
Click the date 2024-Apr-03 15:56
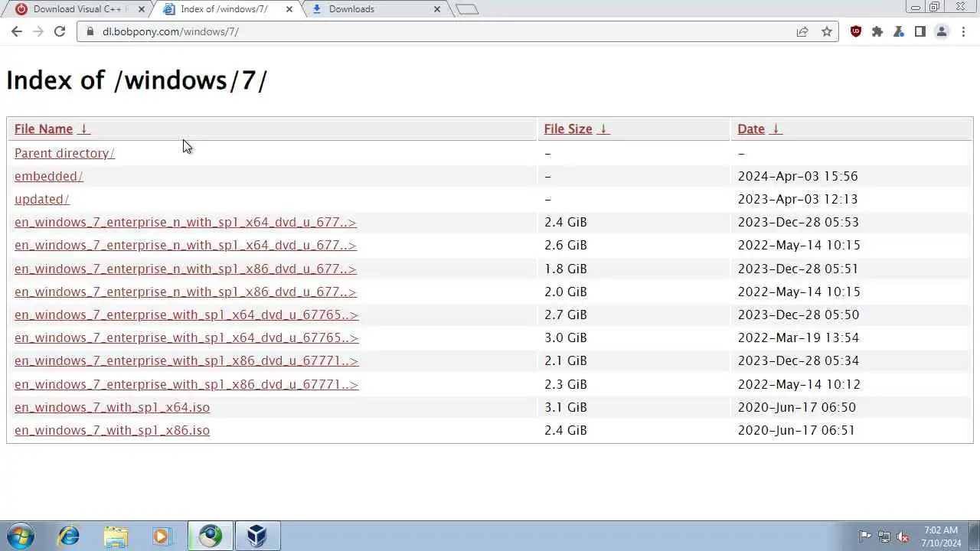(798, 176)
